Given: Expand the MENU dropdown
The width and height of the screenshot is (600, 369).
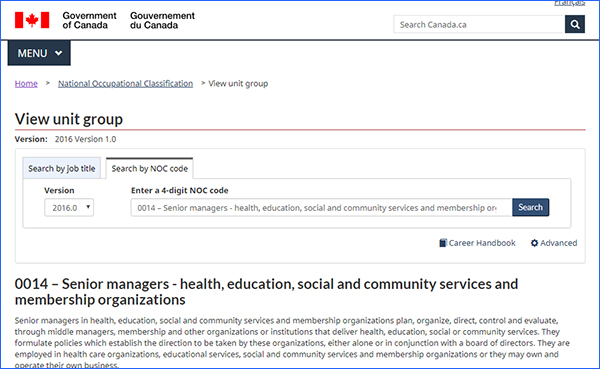Looking at the screenshot, I should click(x=39, y=53).
